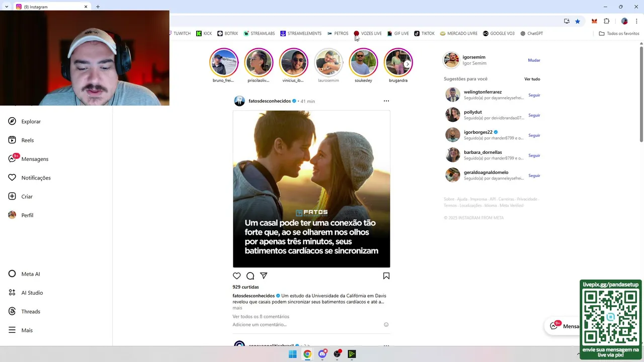Open the three-dot menu of fatosdesconhecidos post
The height and width of the screenshot is (362, 644).
(x=386, y=101)
